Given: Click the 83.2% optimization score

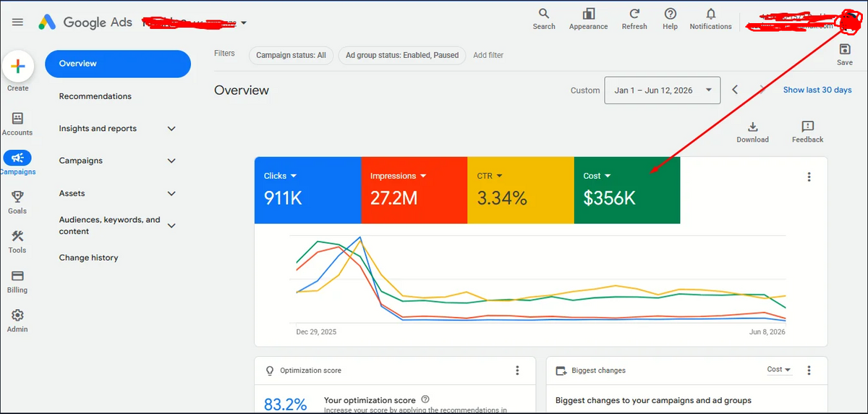Looking at the screenshot, I should pos(286,404).
